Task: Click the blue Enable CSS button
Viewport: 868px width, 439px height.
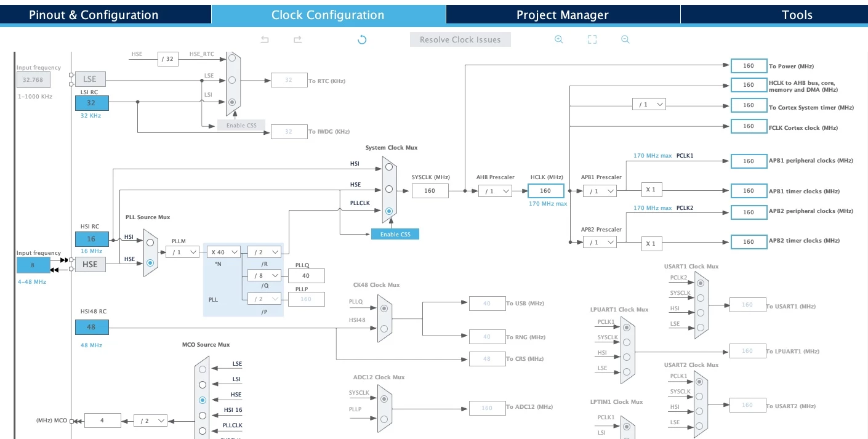Action: (x=395, y=234)
